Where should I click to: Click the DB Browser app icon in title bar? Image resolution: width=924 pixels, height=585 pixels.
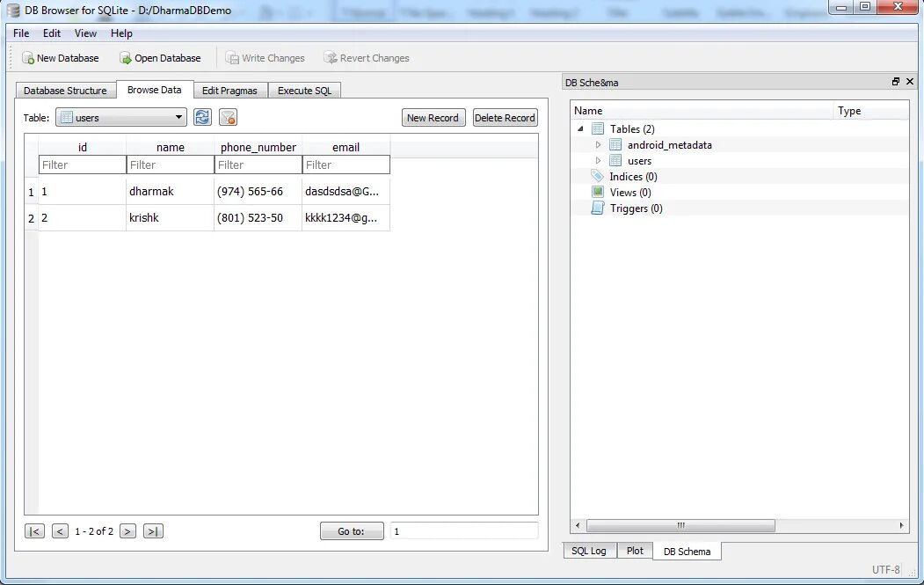[x=13, y=10]
